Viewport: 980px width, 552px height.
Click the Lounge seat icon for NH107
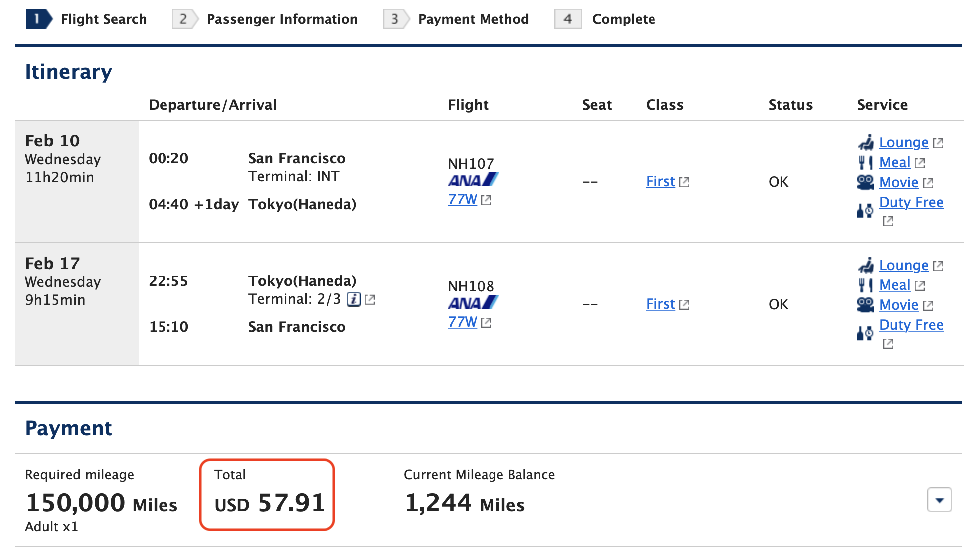866,142
